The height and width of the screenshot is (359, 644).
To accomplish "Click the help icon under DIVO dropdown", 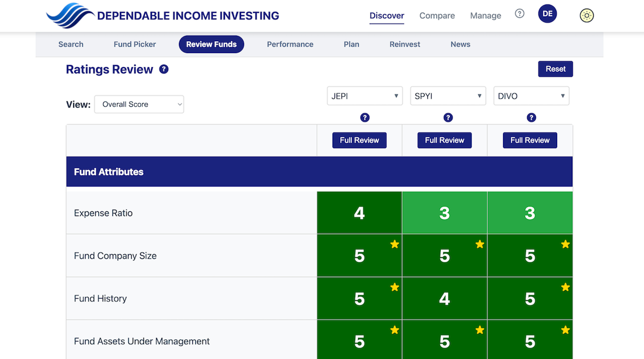I will 531,117.
